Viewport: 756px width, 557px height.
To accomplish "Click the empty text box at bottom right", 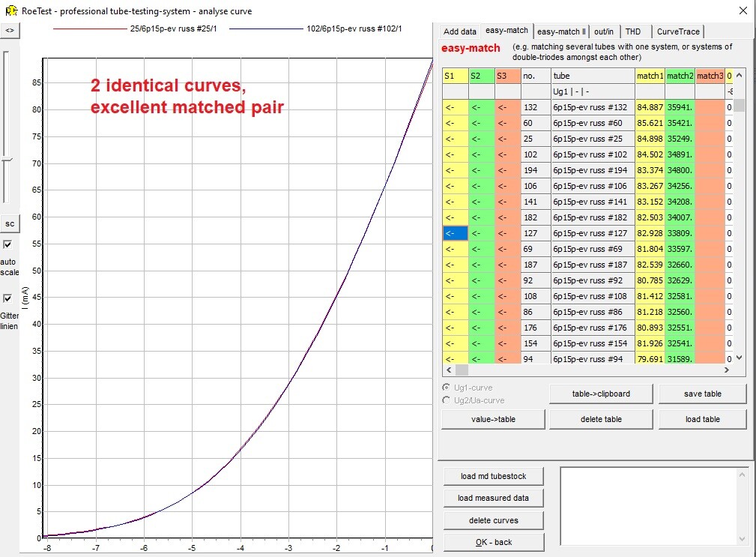I will (x=649, y=506).
